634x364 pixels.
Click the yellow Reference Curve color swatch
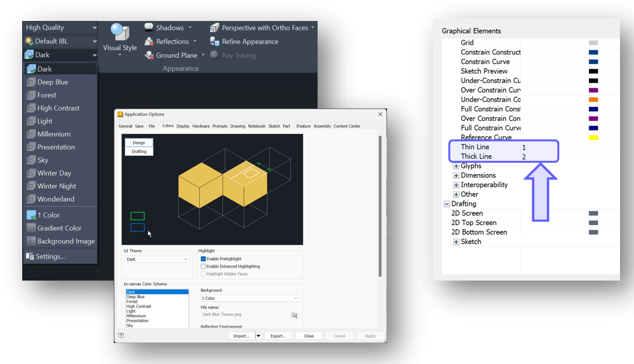pos(593,138)
